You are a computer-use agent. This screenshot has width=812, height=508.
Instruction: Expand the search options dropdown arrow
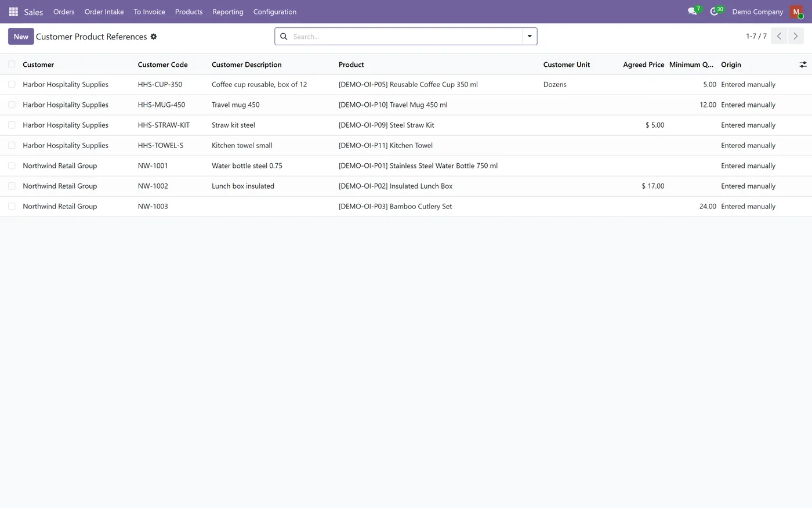pos(530,36)
